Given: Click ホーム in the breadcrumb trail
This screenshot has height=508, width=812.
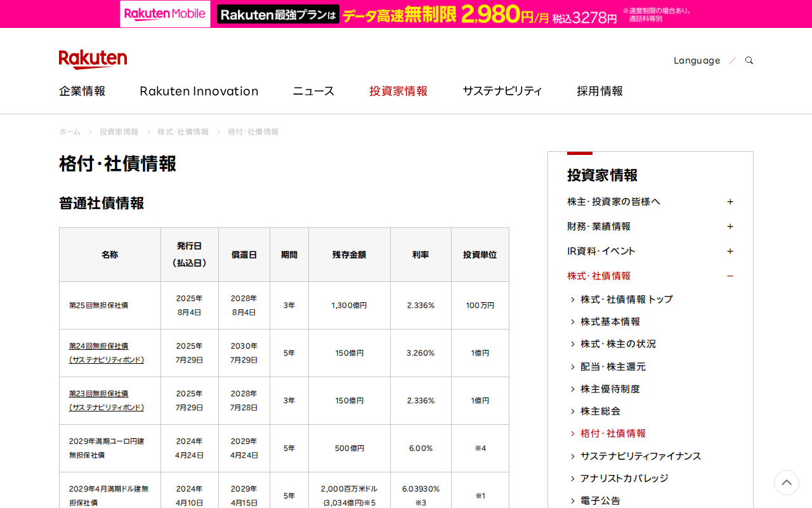Looking at the screenshot, I should (x=69, y=131).
